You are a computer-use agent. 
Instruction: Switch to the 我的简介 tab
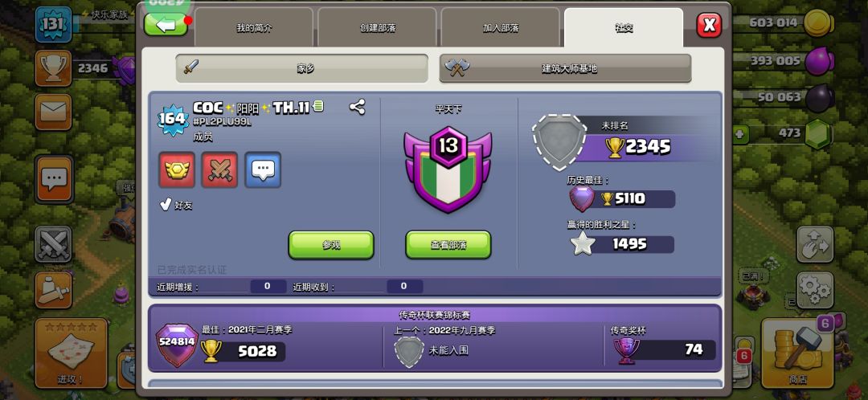tap(254, 27)
